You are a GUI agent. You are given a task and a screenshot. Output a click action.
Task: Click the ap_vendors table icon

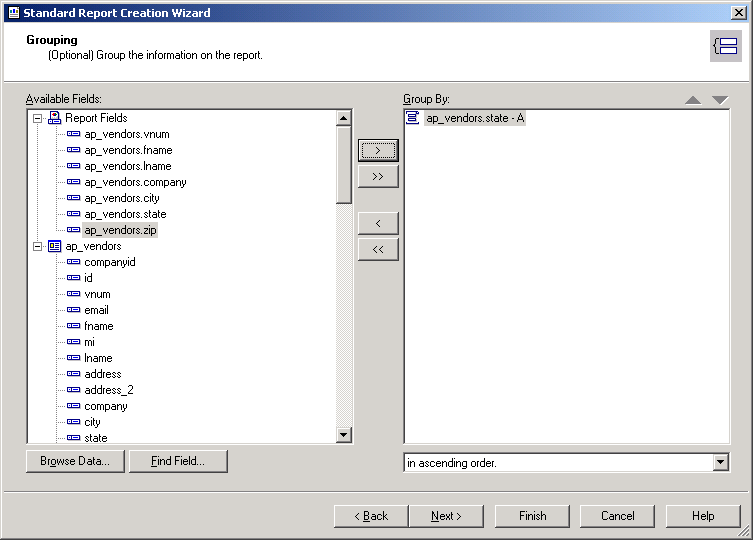pyautogui.click(x=54, y=246)
